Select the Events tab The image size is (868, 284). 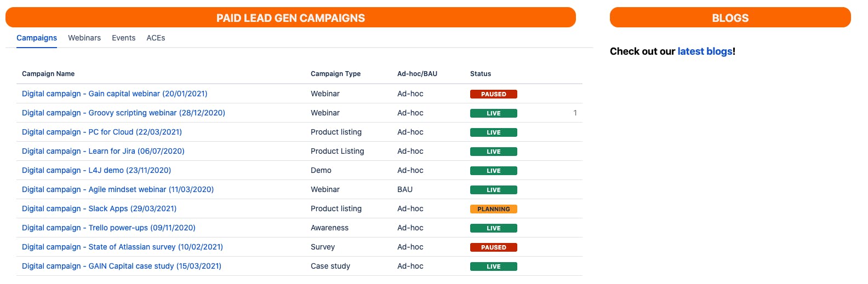(123, 38)
